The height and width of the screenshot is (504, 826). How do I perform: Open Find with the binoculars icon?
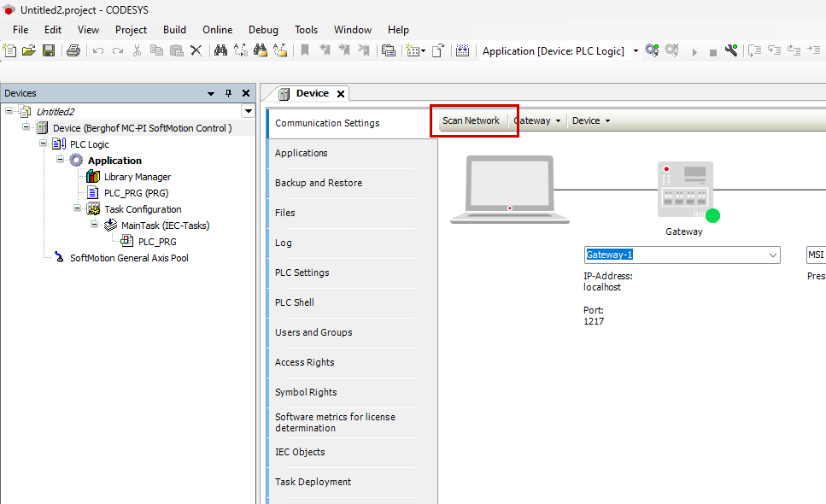[220, 50]
